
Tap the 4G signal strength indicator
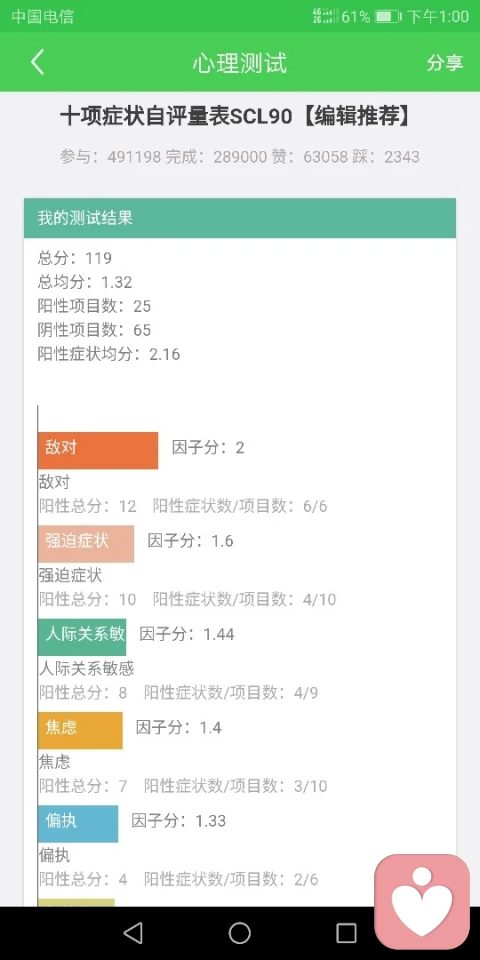325,17
